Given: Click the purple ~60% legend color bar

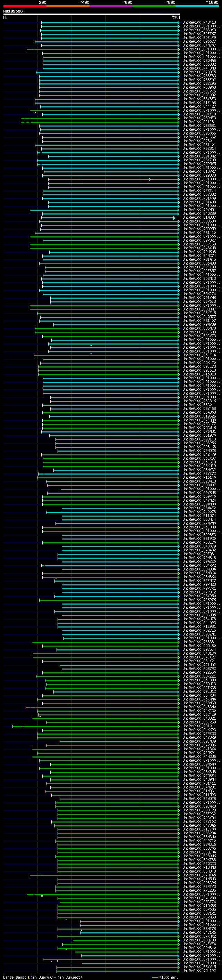Looking at the screenshot, I should (111, 6).
